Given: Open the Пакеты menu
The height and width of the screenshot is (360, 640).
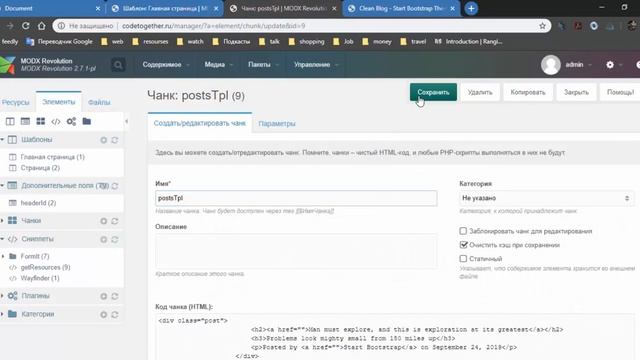Looking at the screenshot, I should (263, 64).
